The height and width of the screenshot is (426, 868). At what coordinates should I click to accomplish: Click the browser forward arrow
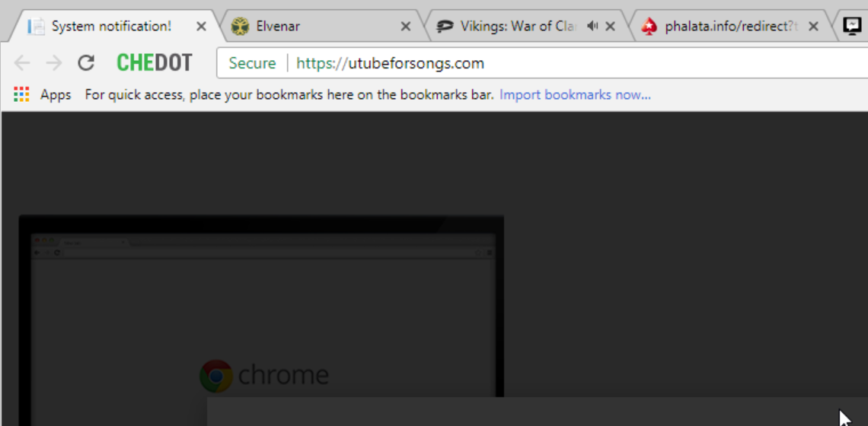pyautogui.click(x=54, y=63)
